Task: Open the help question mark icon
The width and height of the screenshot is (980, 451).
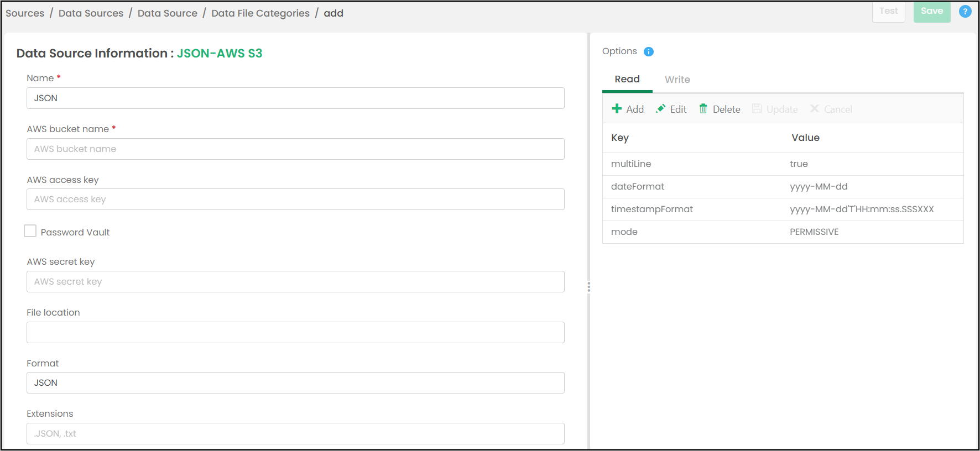Action: [965, 12]
